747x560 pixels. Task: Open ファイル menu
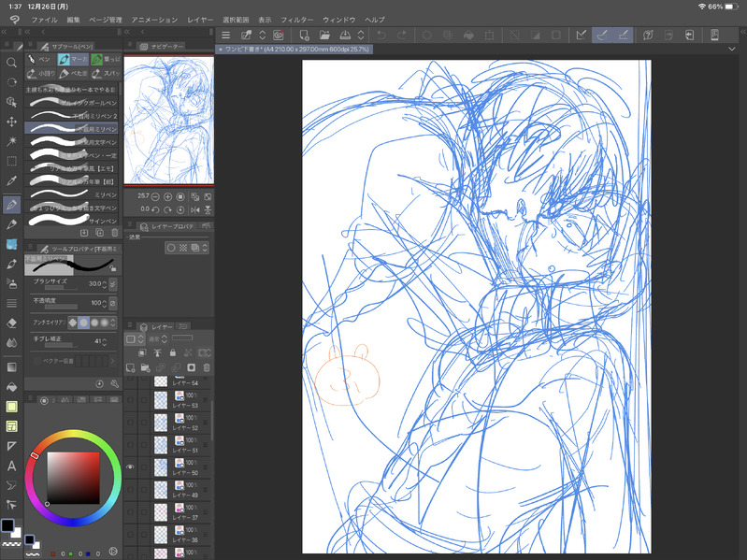click(44, 20)
